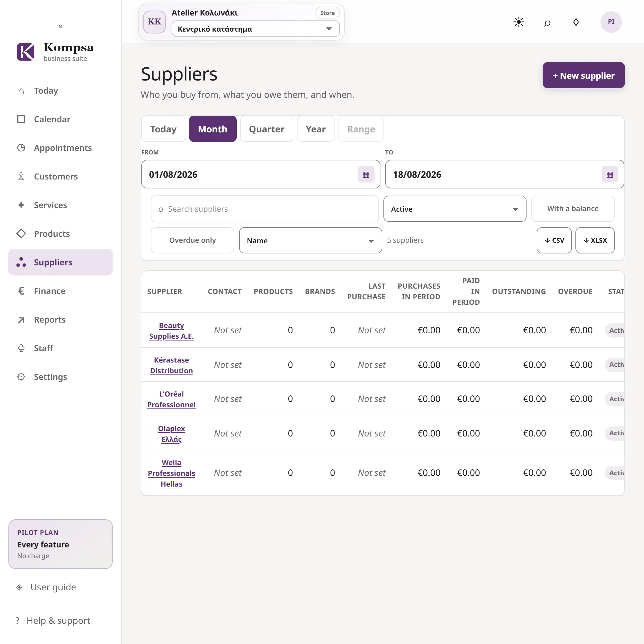Viewport: 644px width, 644px height.
Task: Open Beauty Supplies A.E. supplier link
Action: click(171, 331)
